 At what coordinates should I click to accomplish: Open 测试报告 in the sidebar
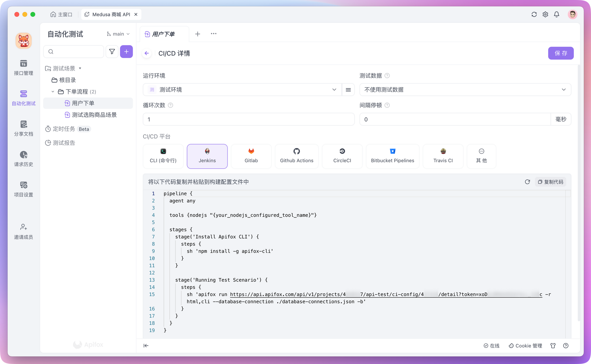click(60, 143)
